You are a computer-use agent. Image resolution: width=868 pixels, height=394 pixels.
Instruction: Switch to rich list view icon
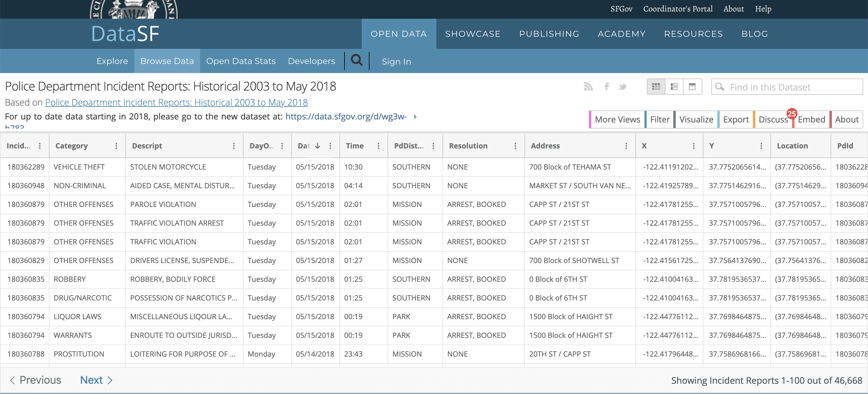tap(674, 87)
